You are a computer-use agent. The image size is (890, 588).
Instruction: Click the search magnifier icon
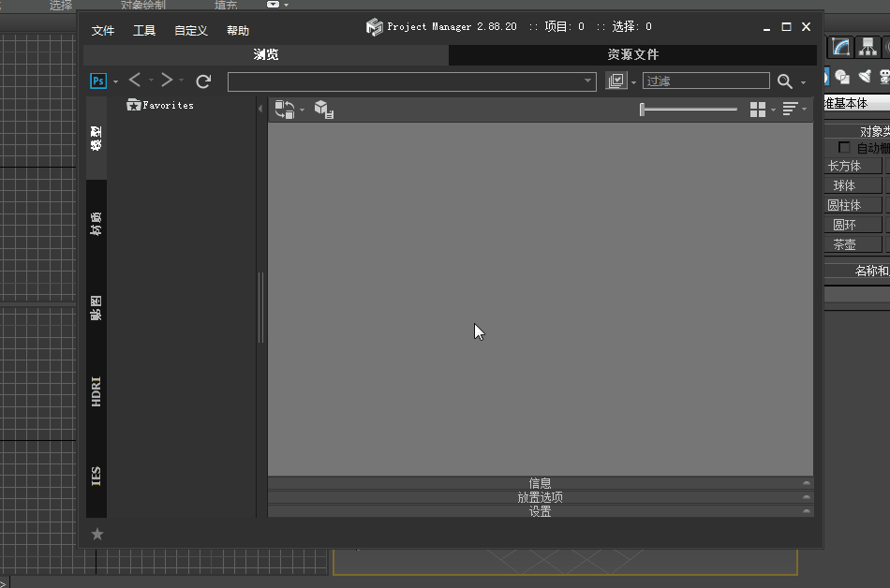pos(785,81)
